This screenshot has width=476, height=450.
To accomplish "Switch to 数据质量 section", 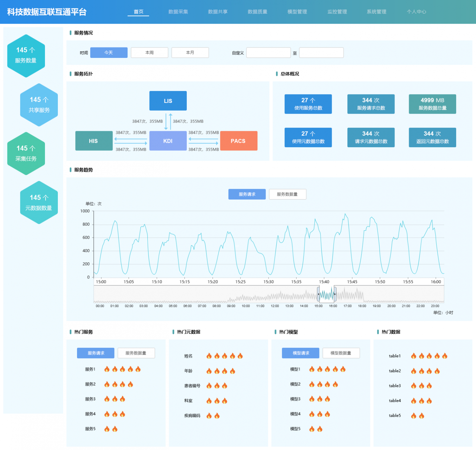I will pyautogui.click(x=258, y=12).
